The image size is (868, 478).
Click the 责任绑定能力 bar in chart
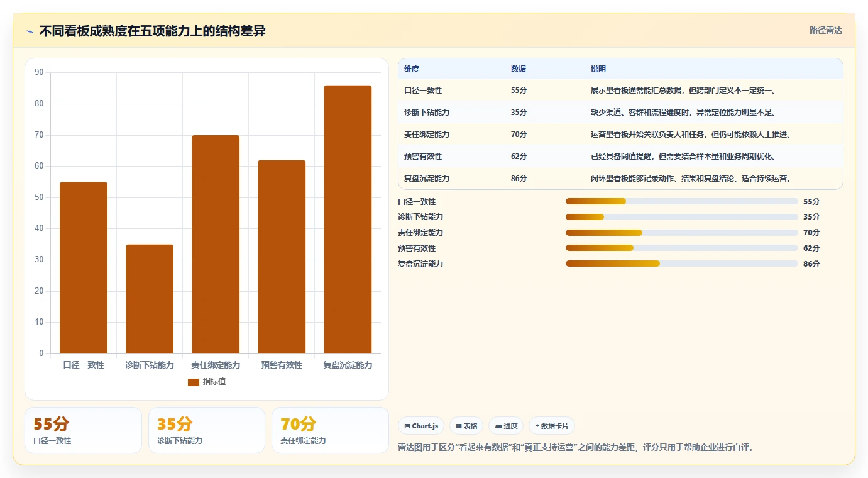pos(216,244)
